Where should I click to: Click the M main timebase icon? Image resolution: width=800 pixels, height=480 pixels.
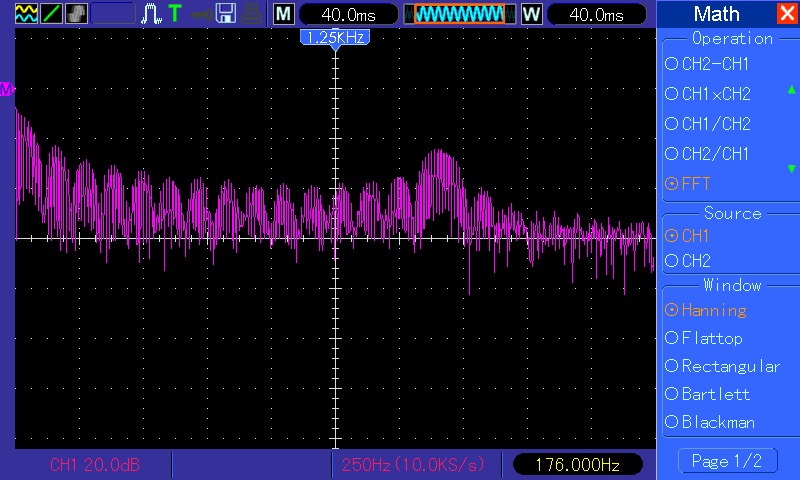click(x=284, y=14)
